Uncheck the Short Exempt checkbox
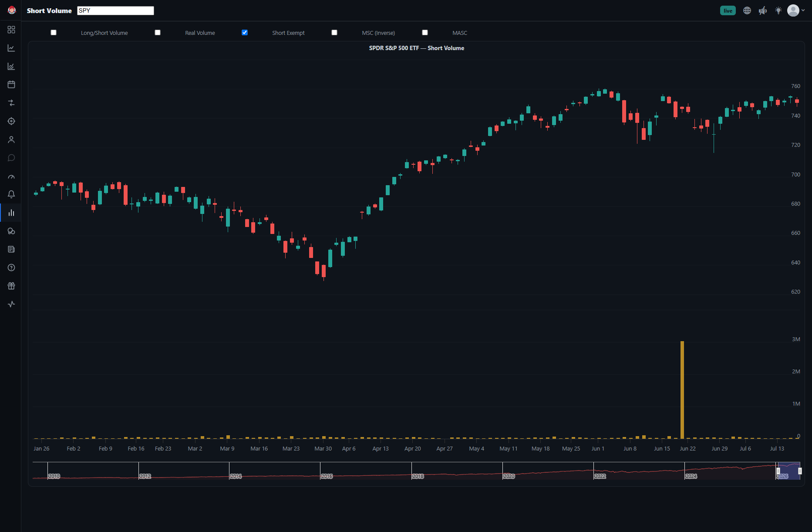 click(245, 33)
